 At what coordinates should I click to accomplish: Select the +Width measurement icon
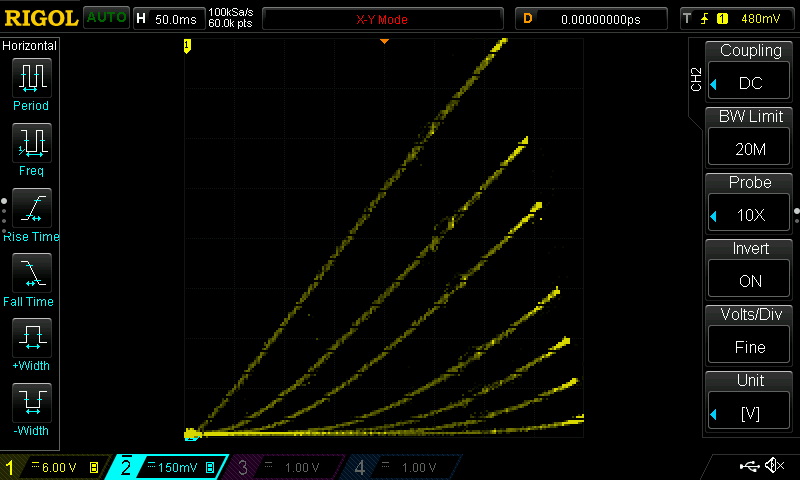(x=32, y=338)
